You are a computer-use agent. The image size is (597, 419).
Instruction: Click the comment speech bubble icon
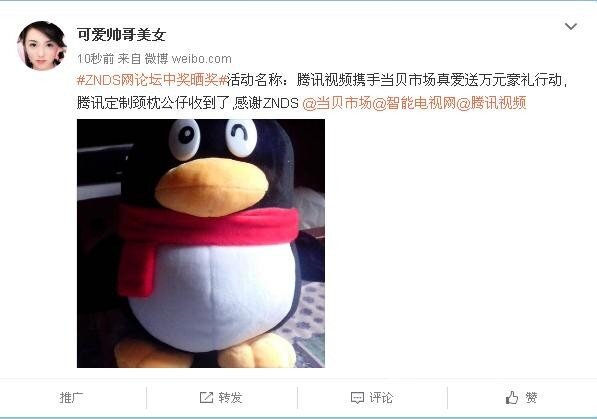[357, 398]
